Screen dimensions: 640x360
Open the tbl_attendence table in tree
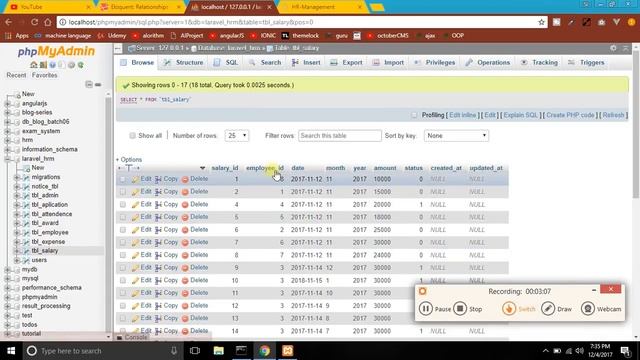[x=52, y=214]
